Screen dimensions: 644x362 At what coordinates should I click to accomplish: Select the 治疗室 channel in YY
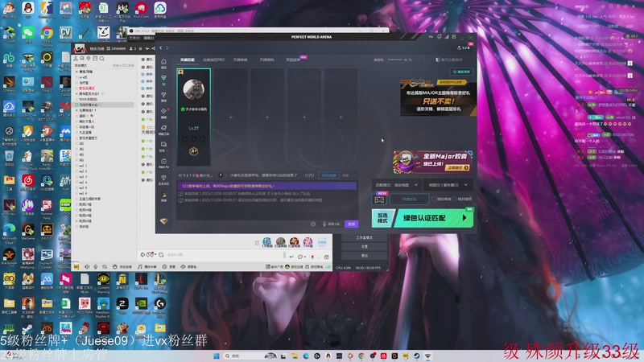tap(84, 83)
